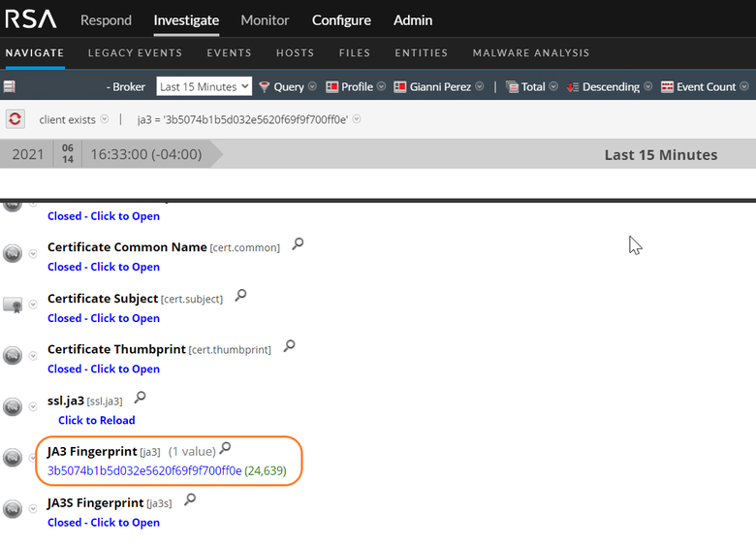Screen dimensions: 756x547
Task: Switch to the Legacy Events tab
Action: [135, 53]
